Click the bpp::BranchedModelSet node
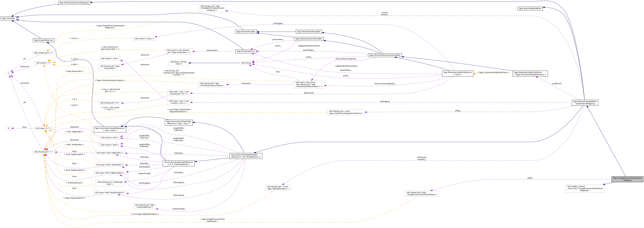The height and width of the screenshot is (228, 644). [530, 9]
